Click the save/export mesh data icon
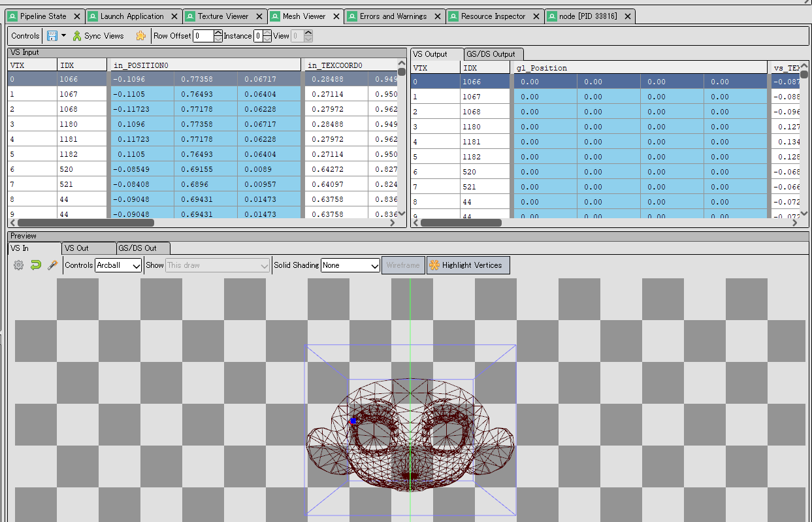Viewport: 812px width, 522px height. (52, 36)
